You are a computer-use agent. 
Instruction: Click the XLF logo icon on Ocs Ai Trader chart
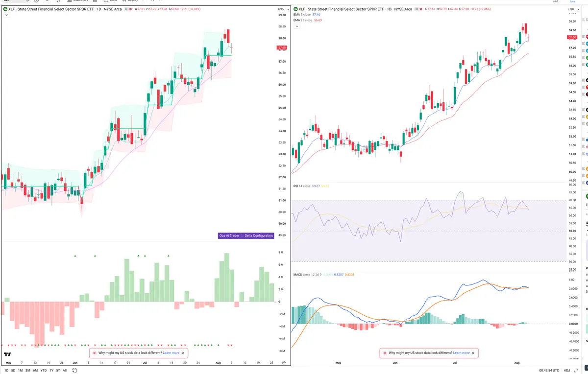pos(5,9)
